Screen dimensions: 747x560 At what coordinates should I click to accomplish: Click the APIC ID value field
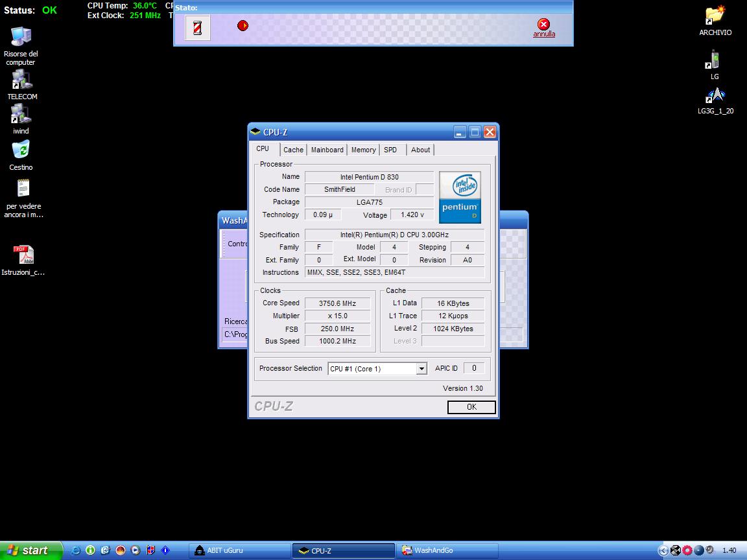click(x=474, y=368)
